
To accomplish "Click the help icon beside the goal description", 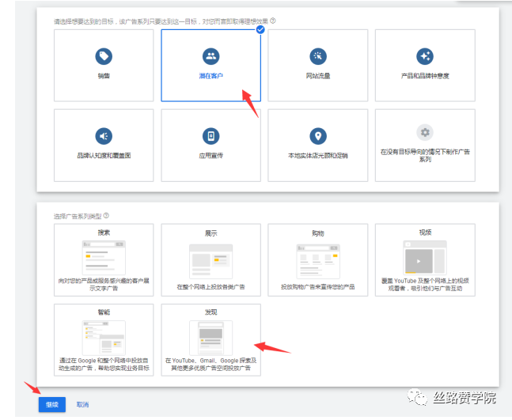I will [x=273, y=21].
